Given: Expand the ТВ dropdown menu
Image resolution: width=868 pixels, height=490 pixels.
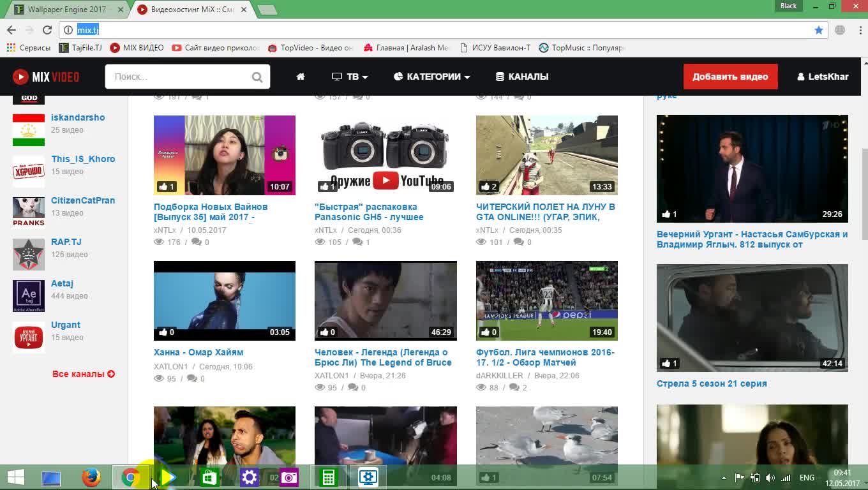Looking at the screenshot, I should coord(350,77).
